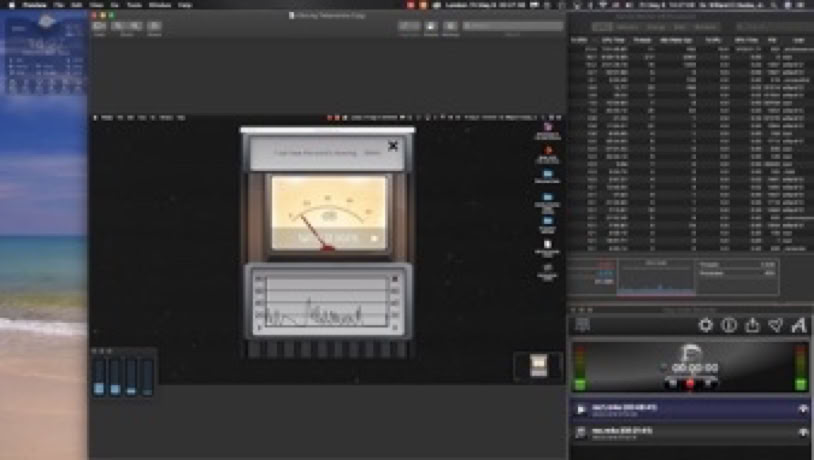This screenshot has width=814, height=460.
Task: Click the info icon in recorder toolbar
Action: tap(729, 325)
